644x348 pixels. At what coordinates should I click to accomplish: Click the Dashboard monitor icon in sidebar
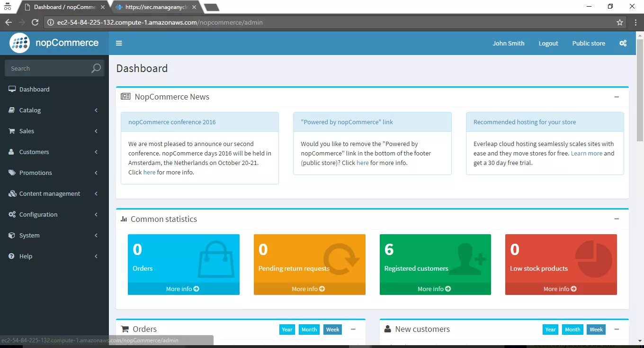(x=11, y=89)
